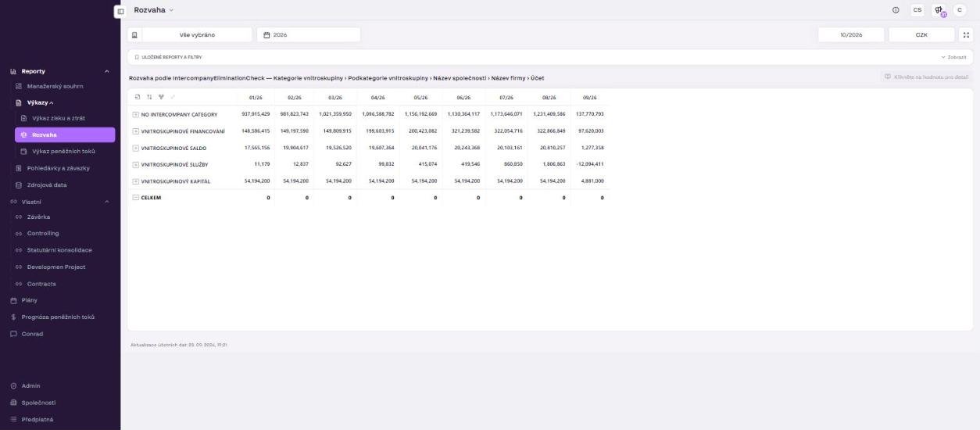
Task: Click the fullscreen expand icon
Action: tap(967, 35)
